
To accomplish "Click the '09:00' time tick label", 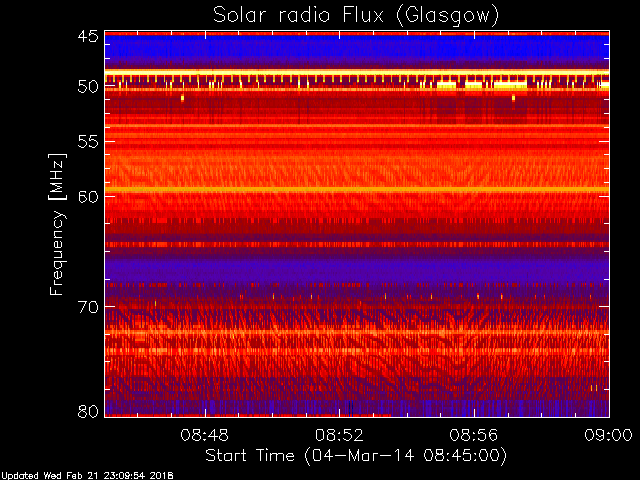I will coord(609,435).
